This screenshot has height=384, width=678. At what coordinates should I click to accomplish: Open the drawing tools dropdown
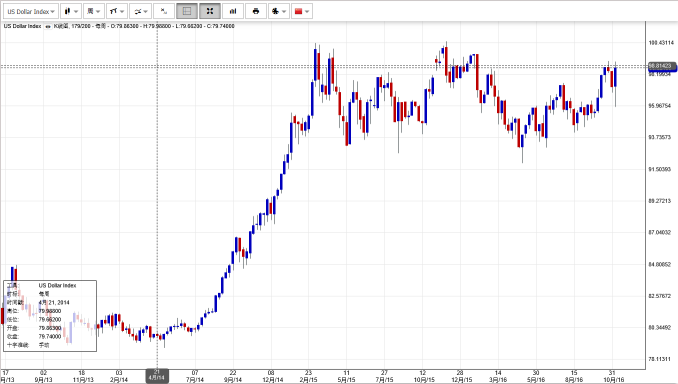pyautogui.click(x=116, y=11)
